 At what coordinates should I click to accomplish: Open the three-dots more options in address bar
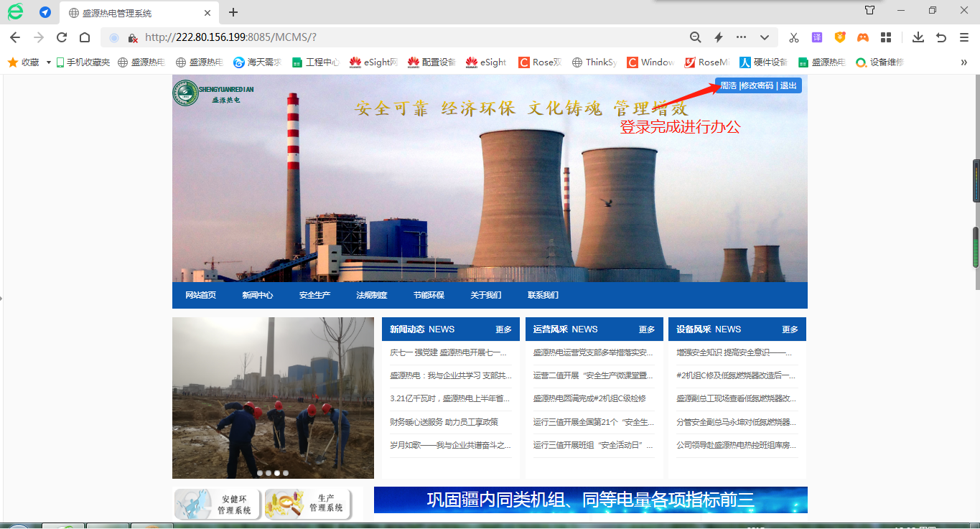point(742,37)
